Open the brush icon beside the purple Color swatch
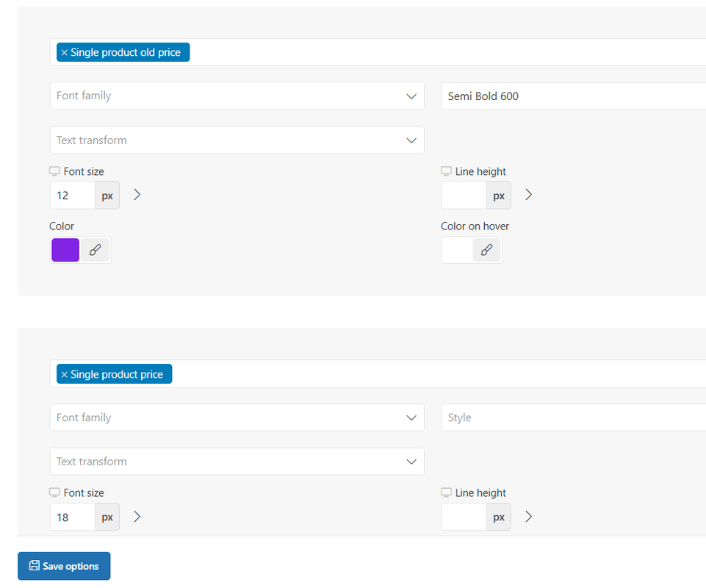 click(x=95, y=250)
